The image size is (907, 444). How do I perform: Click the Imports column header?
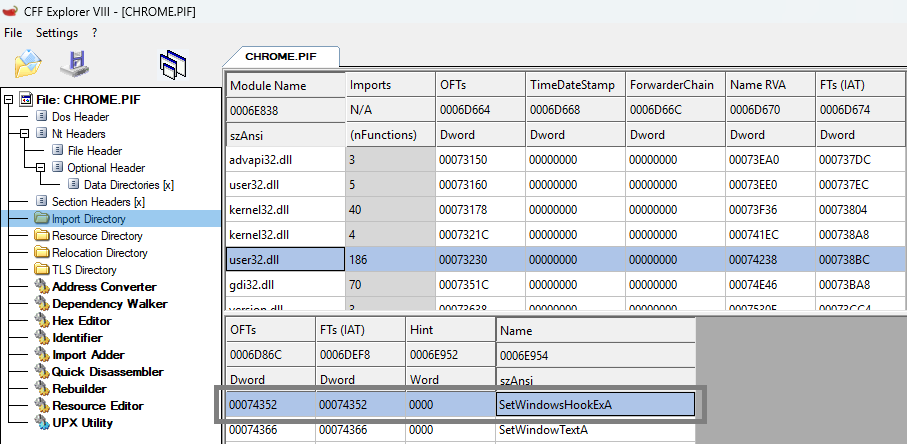pyautogui.click(x=390, y=84)
